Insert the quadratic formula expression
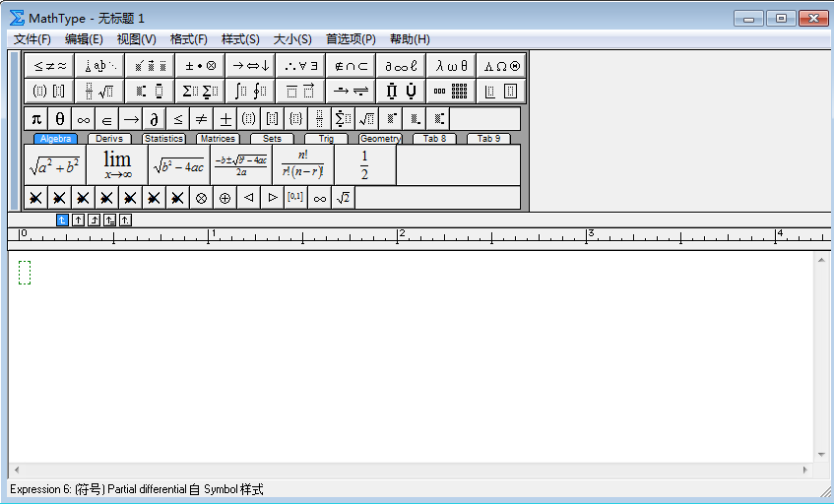 pos(240,165)
